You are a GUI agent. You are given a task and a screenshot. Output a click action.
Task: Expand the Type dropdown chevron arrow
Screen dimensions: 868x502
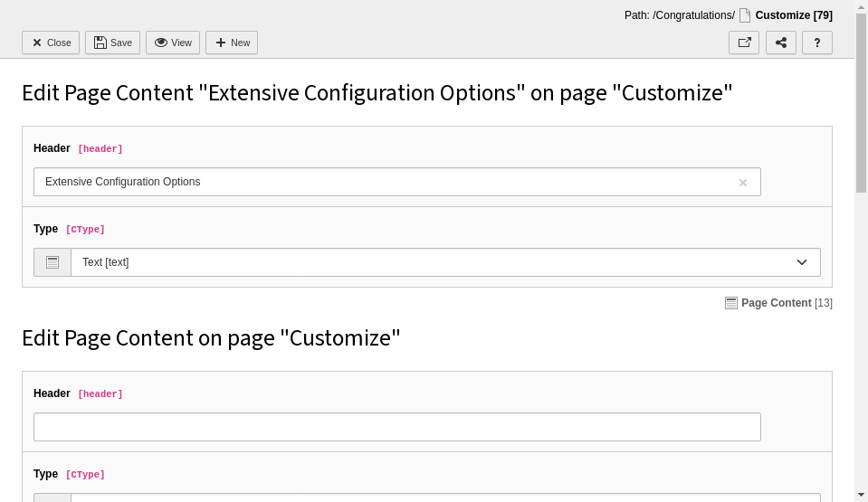point(802,262)
